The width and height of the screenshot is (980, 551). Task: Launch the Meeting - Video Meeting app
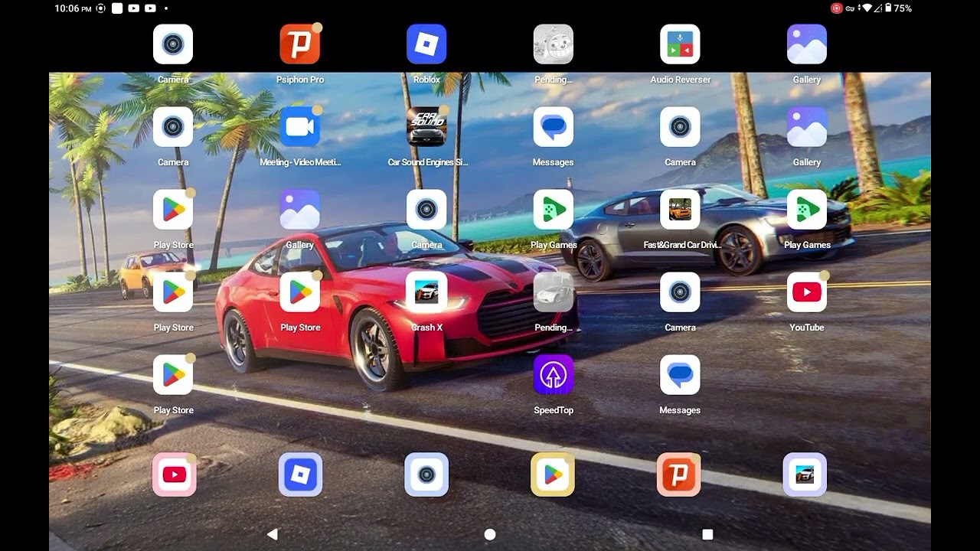(x=300, y=127)
